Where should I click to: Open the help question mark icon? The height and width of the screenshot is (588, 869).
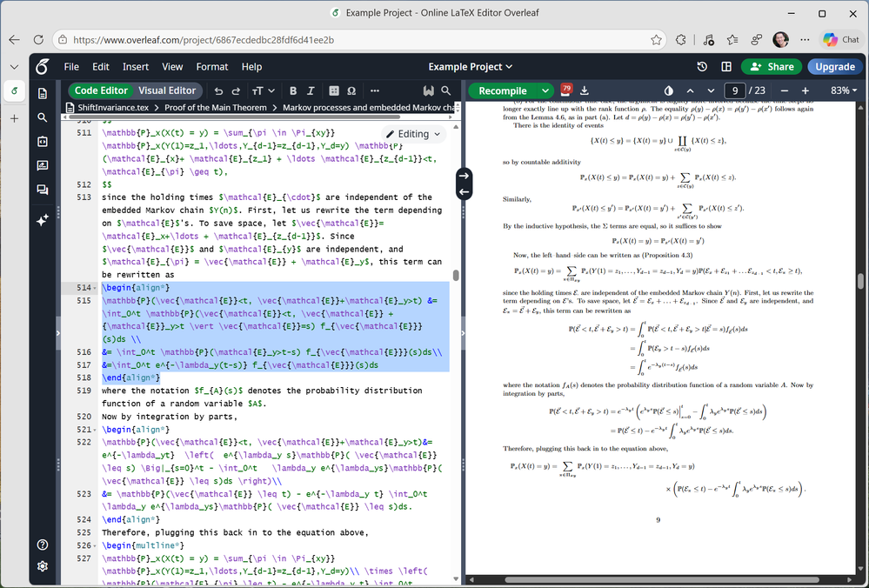click(x=42, y=545)
